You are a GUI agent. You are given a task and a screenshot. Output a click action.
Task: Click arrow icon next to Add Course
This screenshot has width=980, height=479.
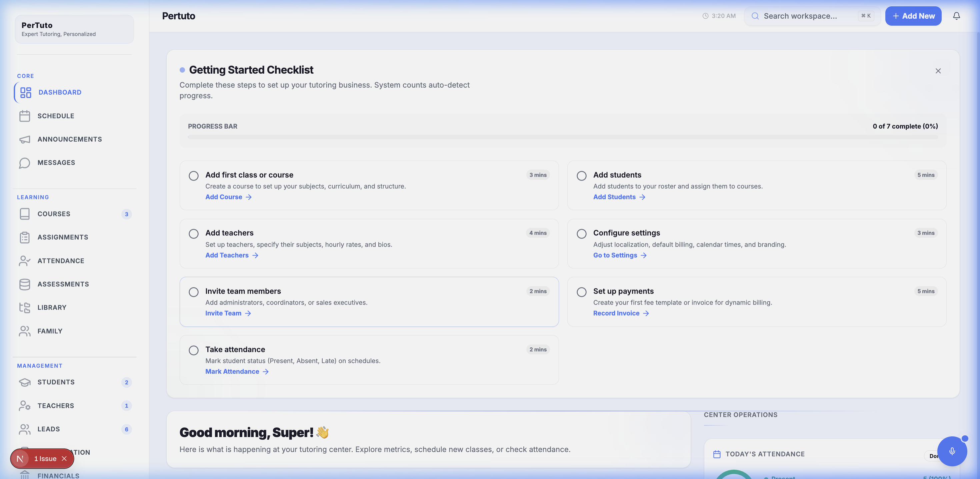click(248, 197)
